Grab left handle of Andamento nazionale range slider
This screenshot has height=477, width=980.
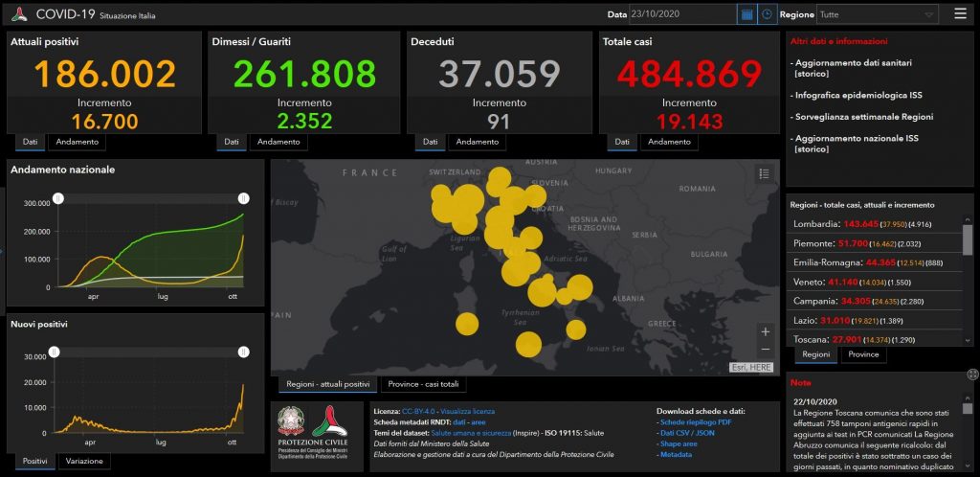(x=57, y=198)
